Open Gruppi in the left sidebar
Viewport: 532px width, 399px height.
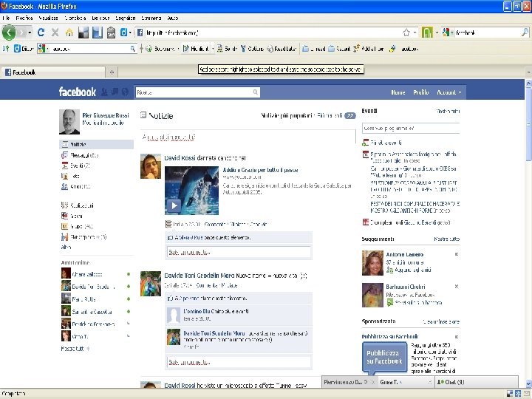(77, 226)
